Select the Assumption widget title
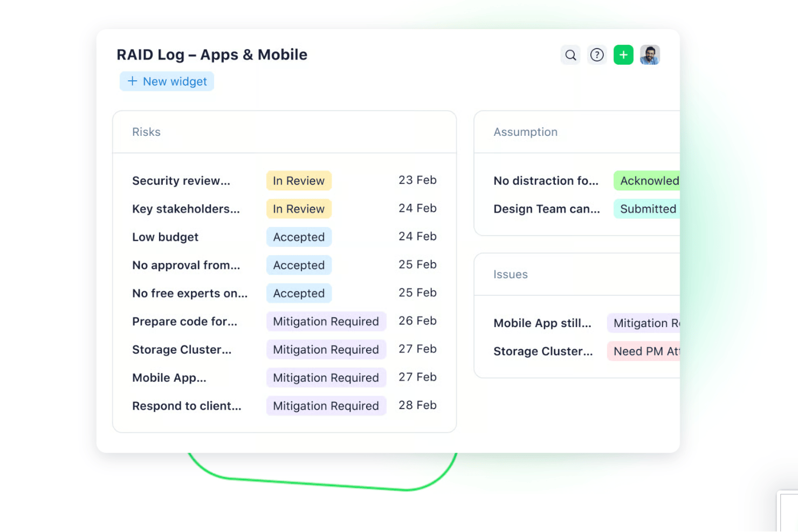Viewport: 798px width, 532px height. (526, 132)
